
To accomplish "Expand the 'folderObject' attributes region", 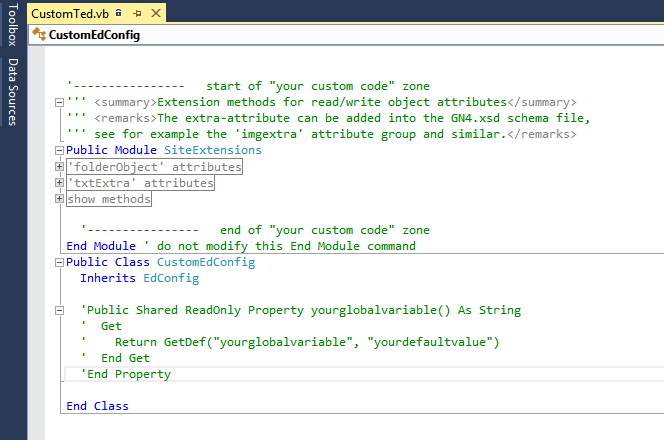I will (60, 167).
